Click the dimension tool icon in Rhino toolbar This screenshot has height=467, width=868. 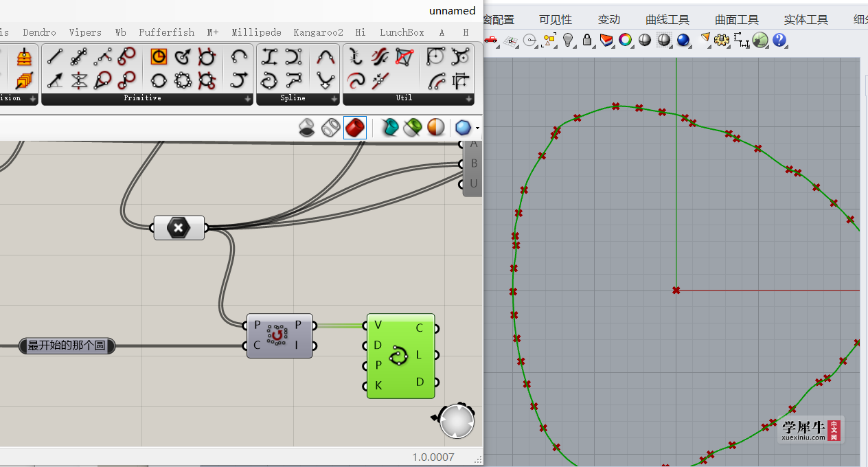click(x=741, y=41)
